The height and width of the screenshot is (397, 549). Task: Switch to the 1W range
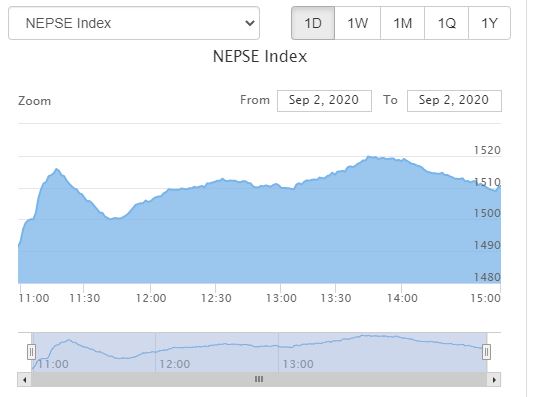357,23
